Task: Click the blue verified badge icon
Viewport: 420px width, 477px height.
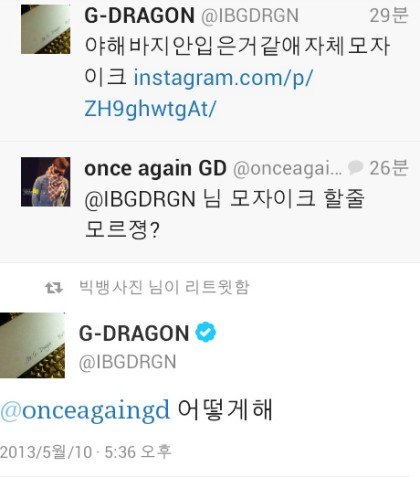Action: pyautogui.click(x=205, y=332)
